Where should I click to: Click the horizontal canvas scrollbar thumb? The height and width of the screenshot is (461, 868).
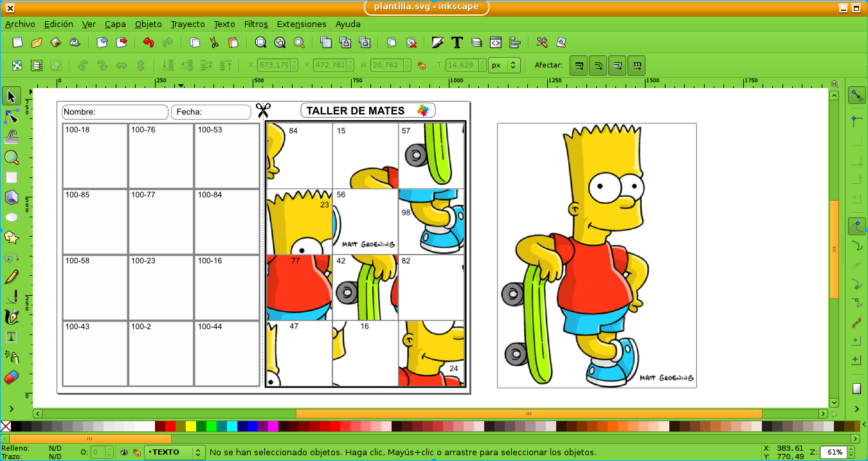(529, 413)
